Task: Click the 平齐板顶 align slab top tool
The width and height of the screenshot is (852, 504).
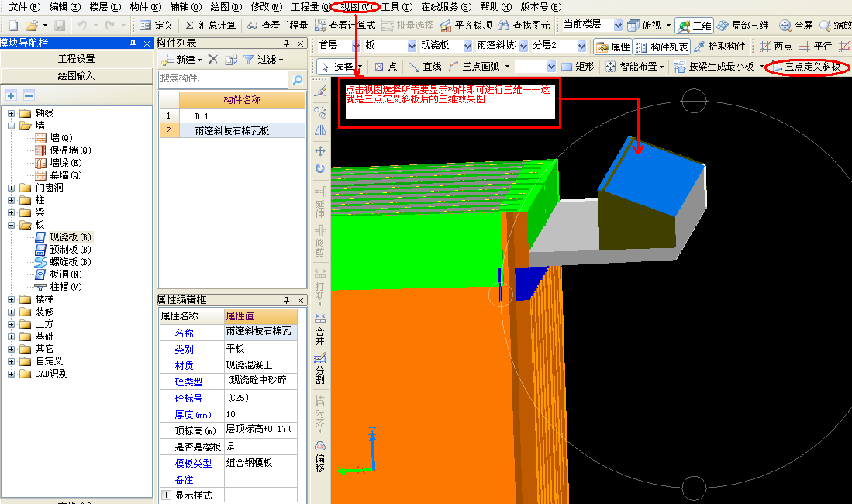Action: (x=466, y=26)
